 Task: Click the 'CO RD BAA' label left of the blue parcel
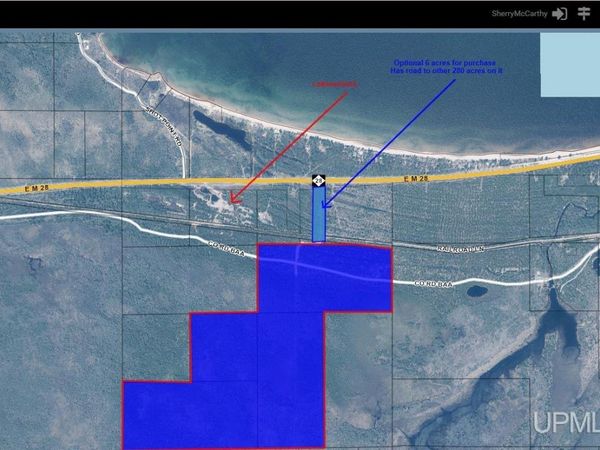point(227,248)
